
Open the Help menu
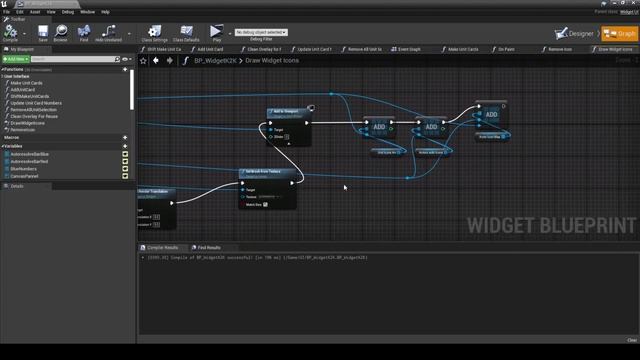(x=105, y=12)
